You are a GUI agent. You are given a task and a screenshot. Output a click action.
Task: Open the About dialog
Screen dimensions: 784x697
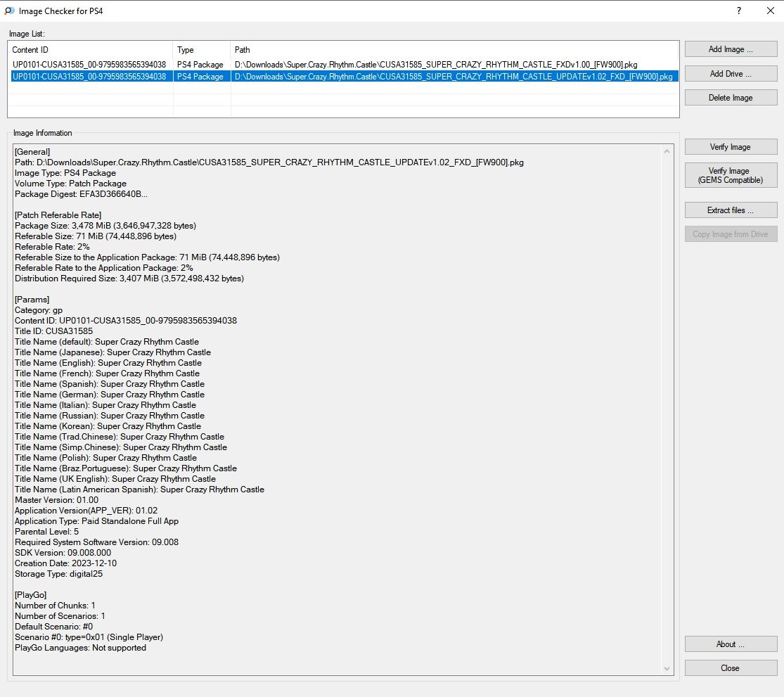coord(731,644)
